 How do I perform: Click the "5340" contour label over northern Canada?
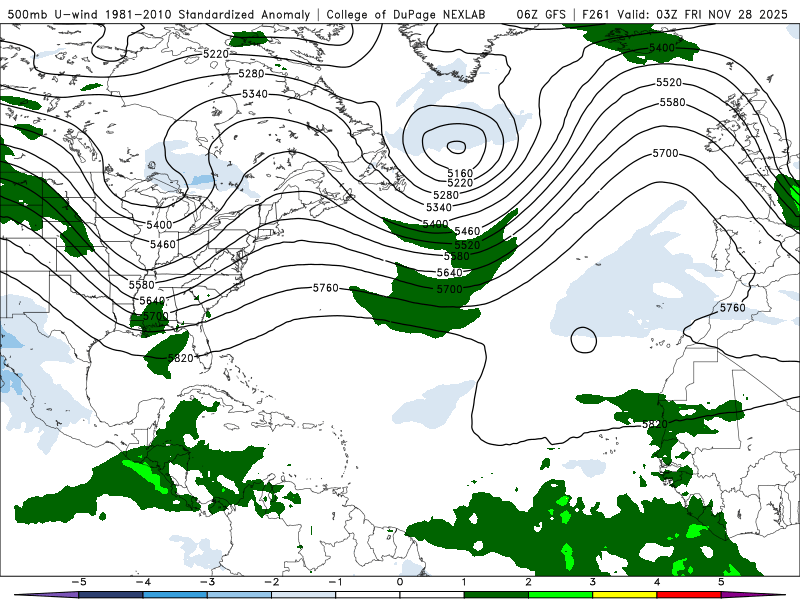tap(255, 94)
